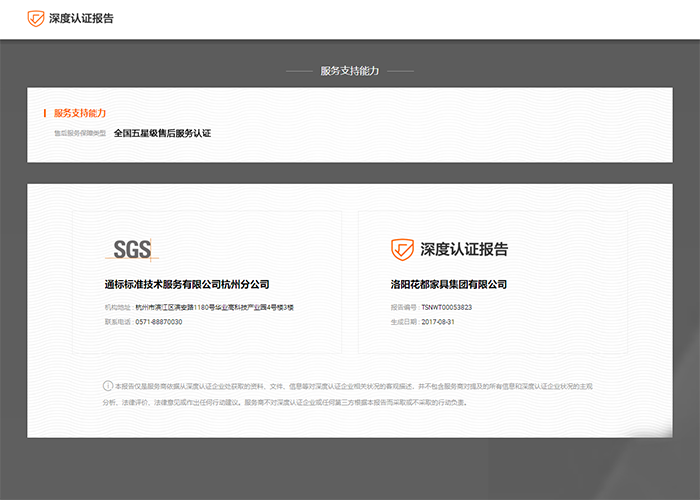This screenshot has height=500, width=700.
Task: Click the phone number 0571-88870030
Action: coord(158,322)
